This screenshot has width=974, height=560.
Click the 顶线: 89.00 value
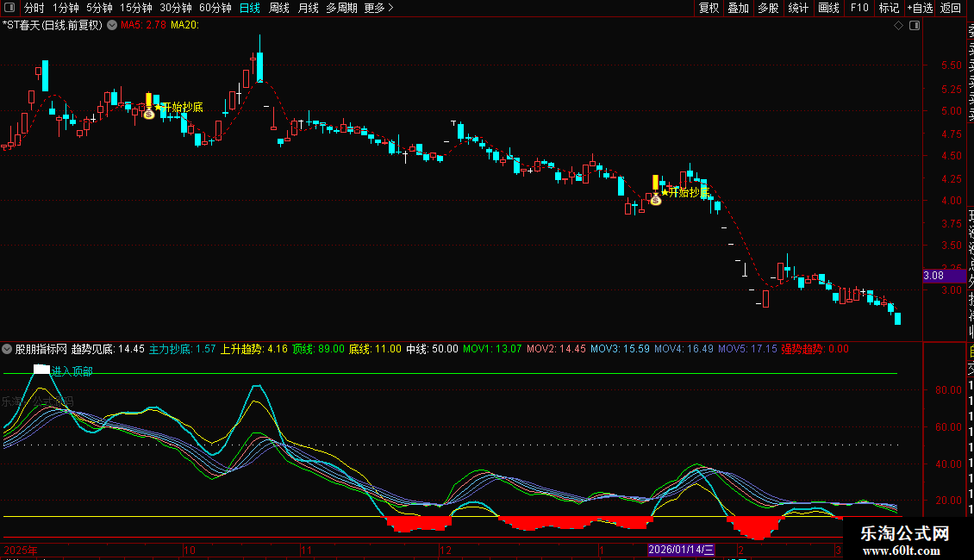(318, 349)
